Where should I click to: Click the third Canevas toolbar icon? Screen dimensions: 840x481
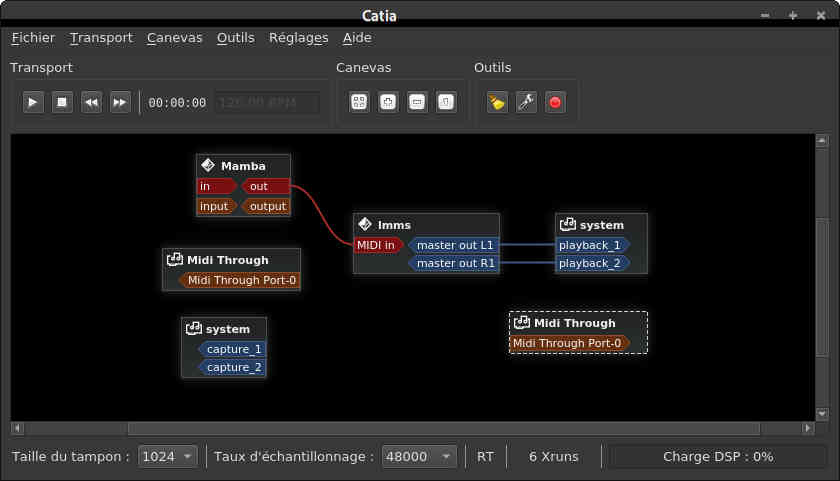pyautogui.click(x=417, y=102)
